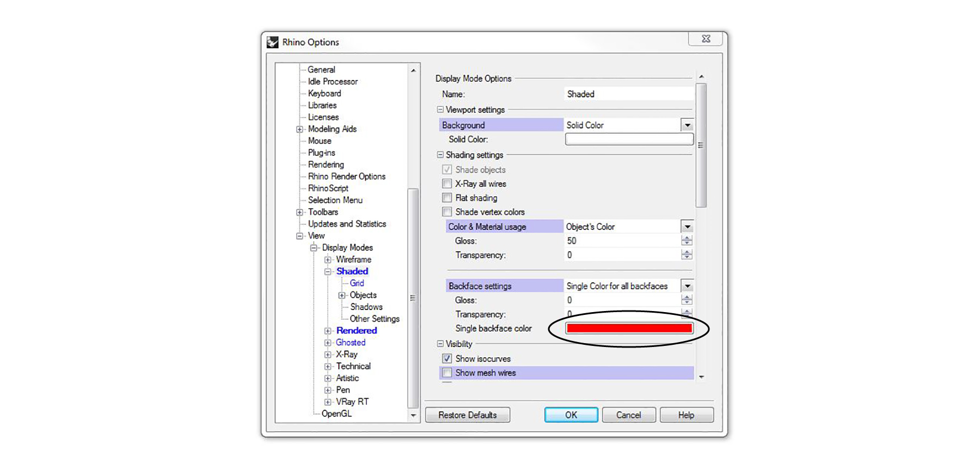Confirm with the OK button
This screenshot has height=463, width=980.
(x=571, y=415)
